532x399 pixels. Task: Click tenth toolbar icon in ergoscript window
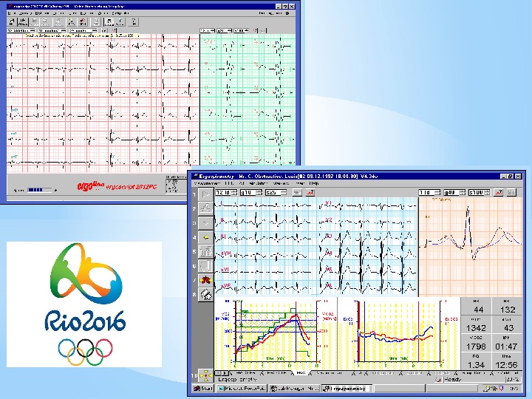point(120,22)
